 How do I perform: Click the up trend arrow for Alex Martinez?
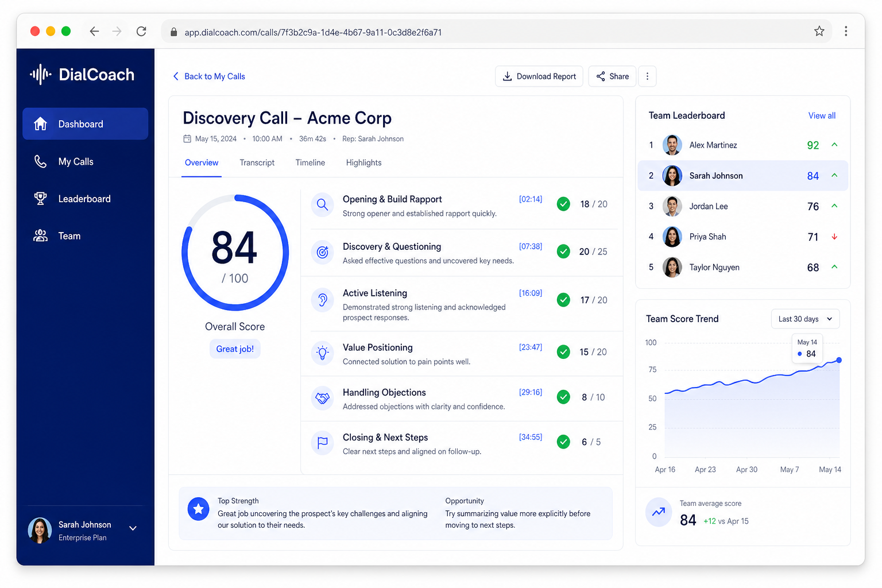tap(834, 145)
